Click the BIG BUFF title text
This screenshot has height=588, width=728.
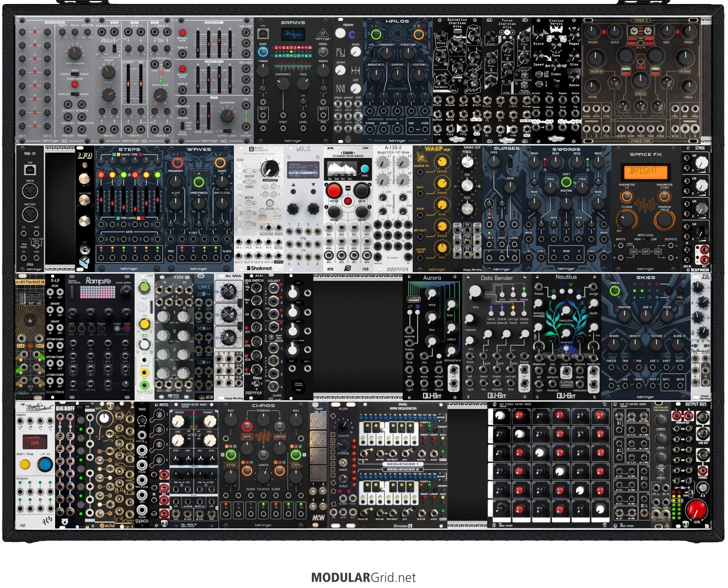pos(65,408)
